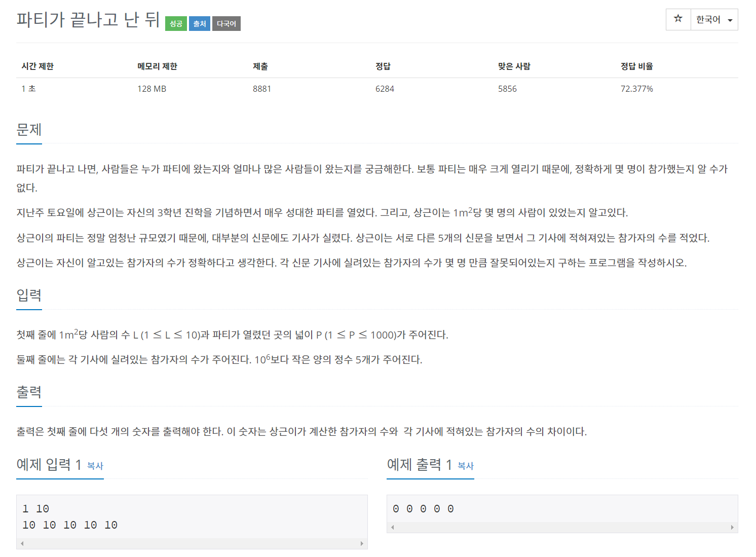The height and width of the screenshot is (557, 756).
Task: Click the input description starting 첫째 줄에
Action: coord(232,335)
